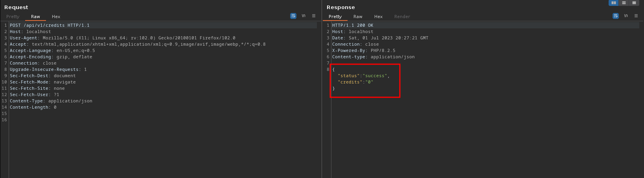This screenshot has width=644, height=178.
Task: Switch Response view to Raw tab
Action: 358,17
